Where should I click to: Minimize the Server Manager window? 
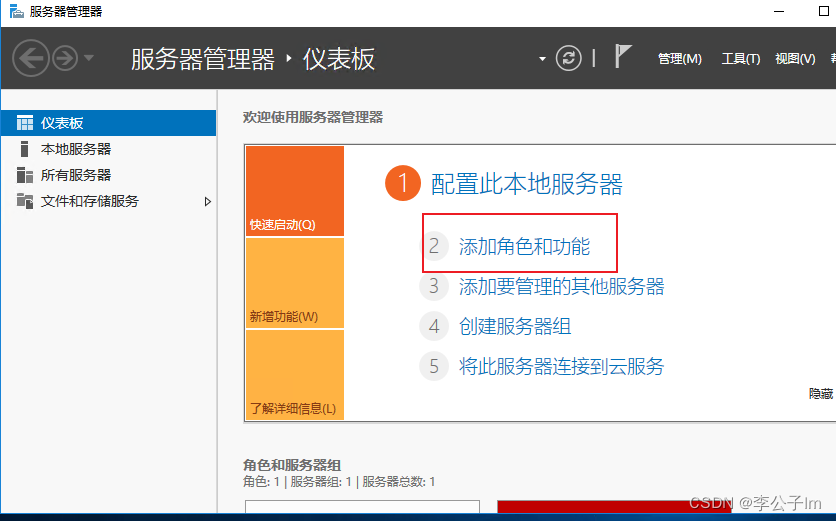tap(779, 11)
